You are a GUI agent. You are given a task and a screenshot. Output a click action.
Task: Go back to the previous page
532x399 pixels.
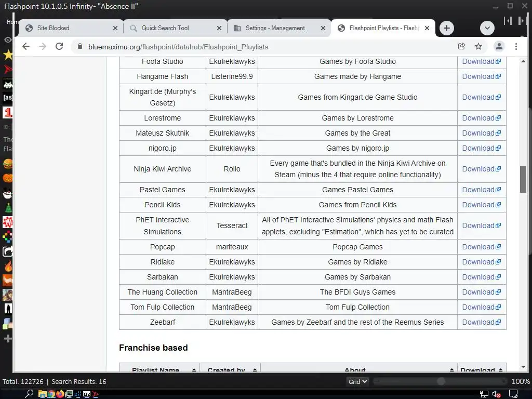pos(26,46)
